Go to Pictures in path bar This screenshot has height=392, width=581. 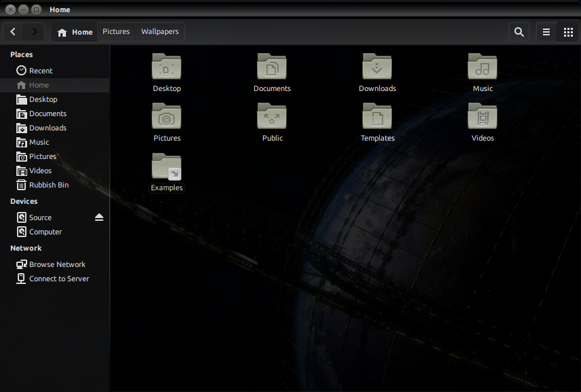click(x=116, y=32)
